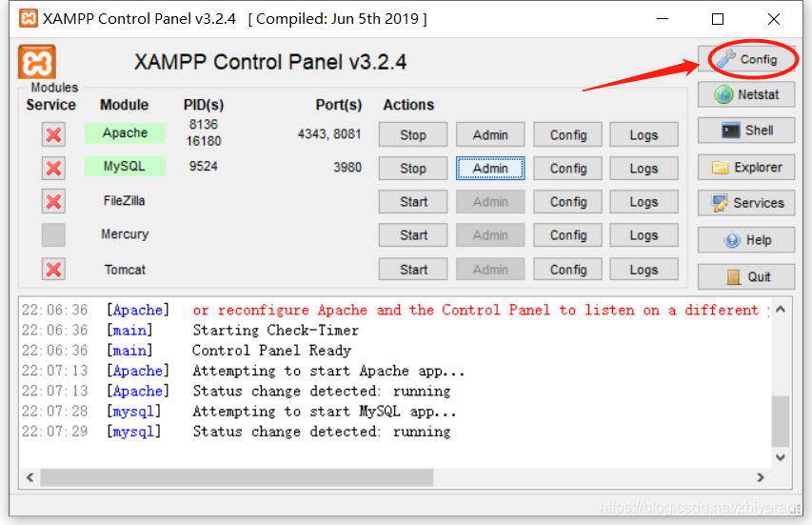Toggle Apache service install checkbox
Screen dimensions: 812x525
53,134
